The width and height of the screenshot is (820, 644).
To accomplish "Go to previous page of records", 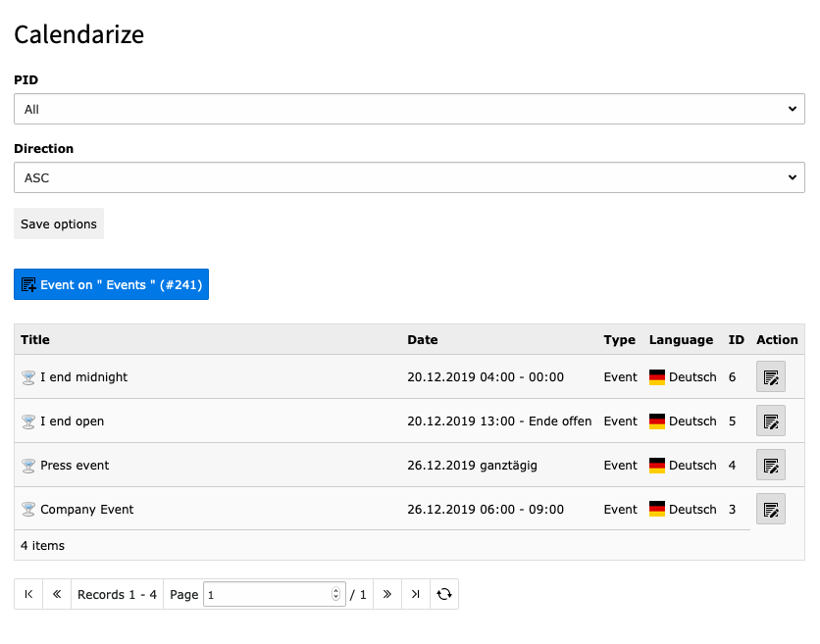I will click(57, 594).
